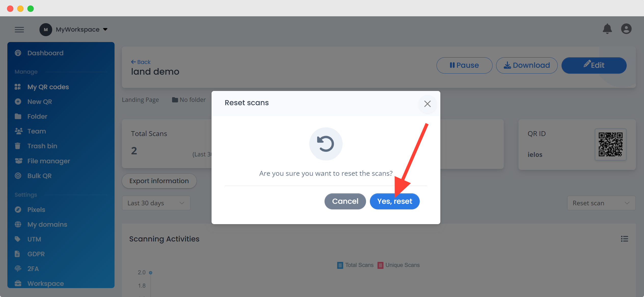Open 2FA settings via the fingerprint icon
Image resolution: width=644 pixels, height=297 pixels.
18,268
